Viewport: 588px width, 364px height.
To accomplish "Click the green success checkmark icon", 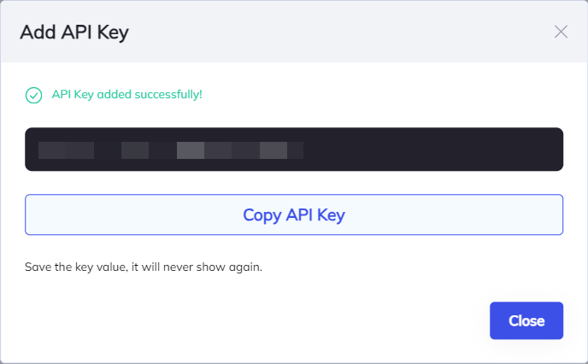I will (x=33, y=95).
